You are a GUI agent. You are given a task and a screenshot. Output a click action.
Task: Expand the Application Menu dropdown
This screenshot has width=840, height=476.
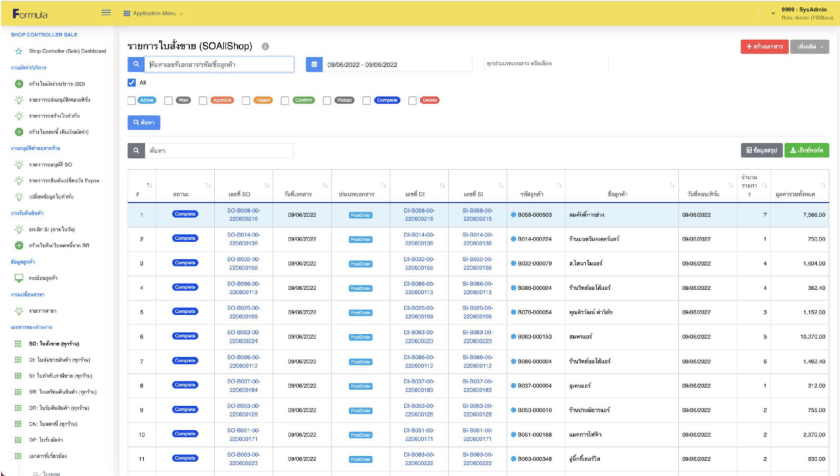coord(154,13)
